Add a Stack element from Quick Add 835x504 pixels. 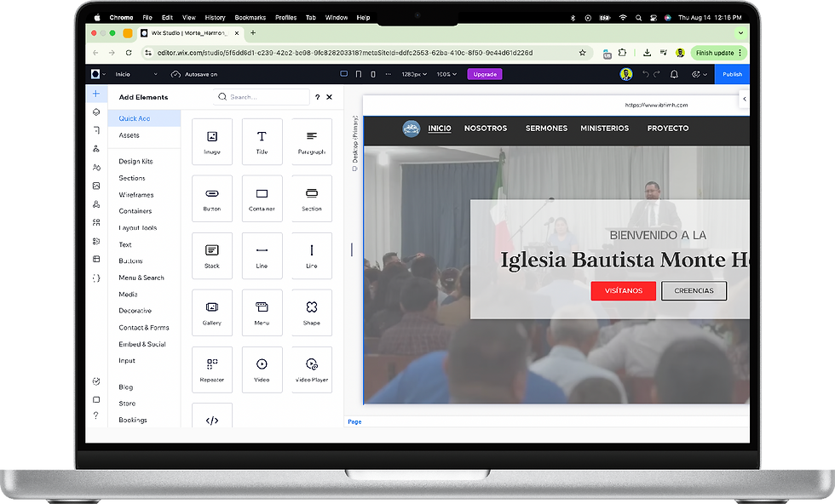212,255
